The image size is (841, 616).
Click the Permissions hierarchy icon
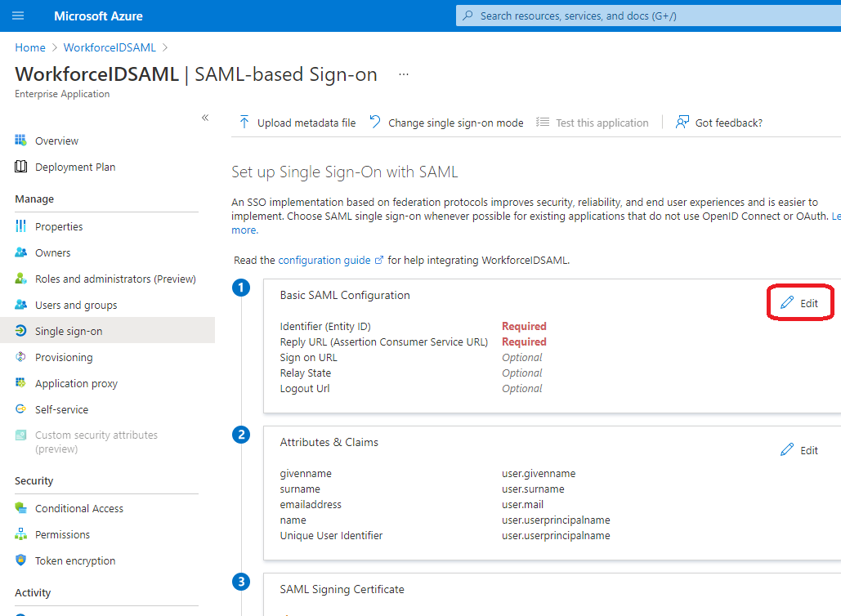click(x=21, y=534)
